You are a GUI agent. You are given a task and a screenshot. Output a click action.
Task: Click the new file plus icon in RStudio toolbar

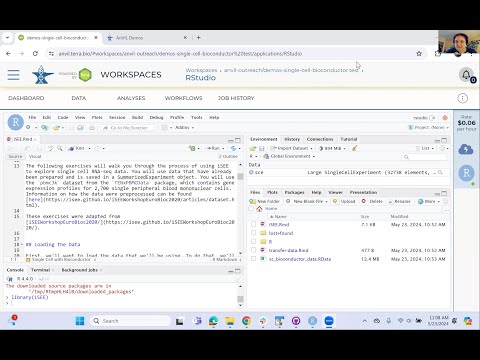pyautogui.click(x=28, y=127)
